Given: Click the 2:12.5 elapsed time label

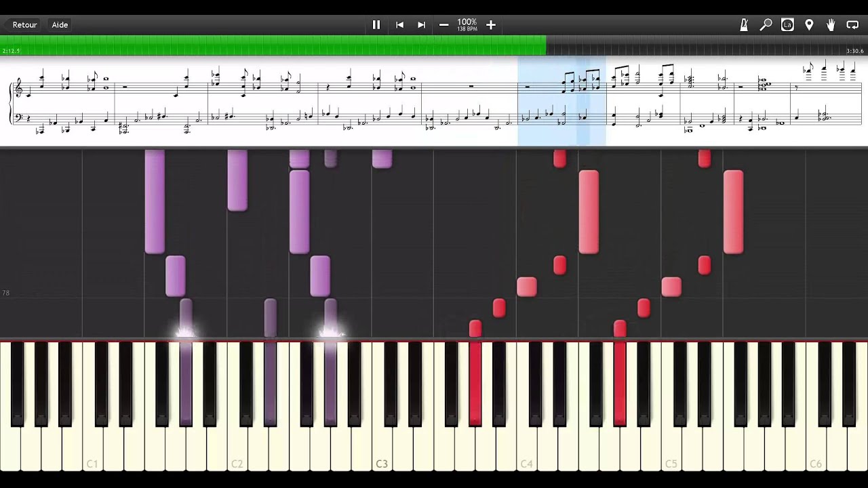Looking at the screenshot, I should [x=12, y=51].
